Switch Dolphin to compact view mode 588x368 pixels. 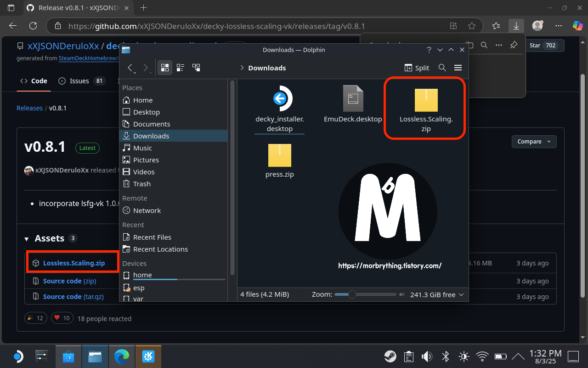point(181,68)
